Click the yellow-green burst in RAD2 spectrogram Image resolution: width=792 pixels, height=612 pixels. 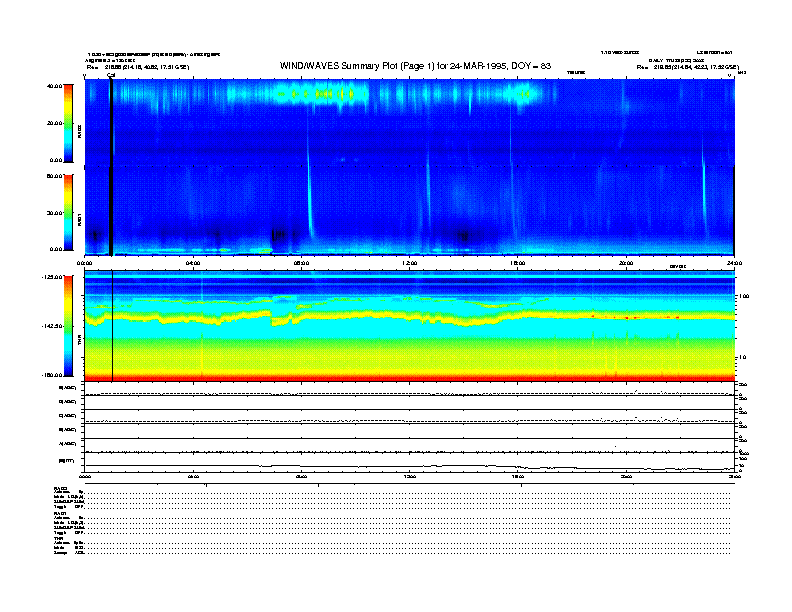(319, 94)
